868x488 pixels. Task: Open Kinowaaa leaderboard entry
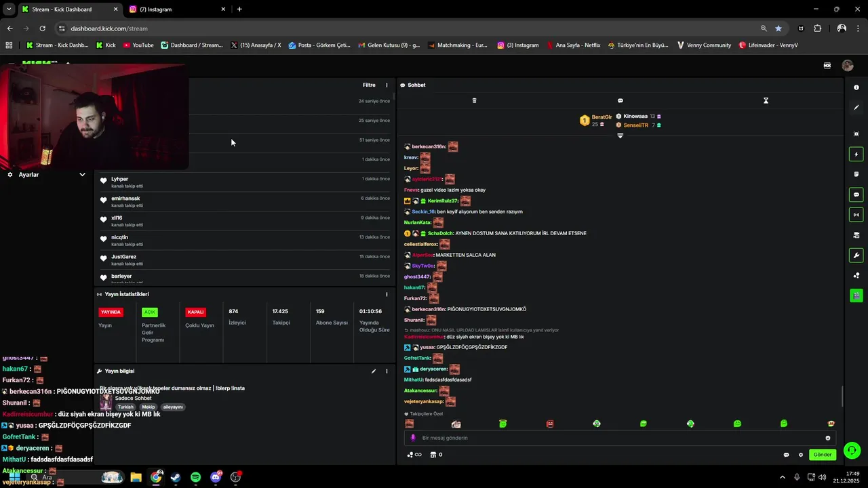[x=638, y=116]
